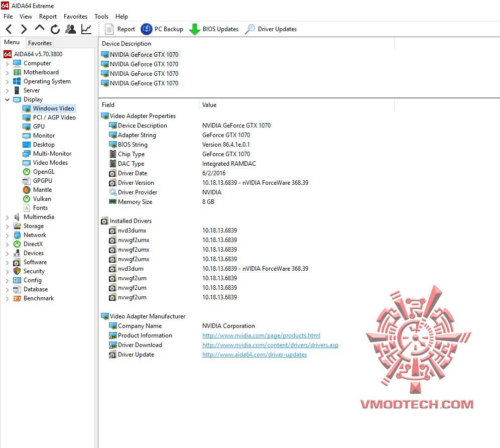Click the Installed Drivers group heading
Image resolution: width=500 pixels, height=448 pixels.
point(127,221)
